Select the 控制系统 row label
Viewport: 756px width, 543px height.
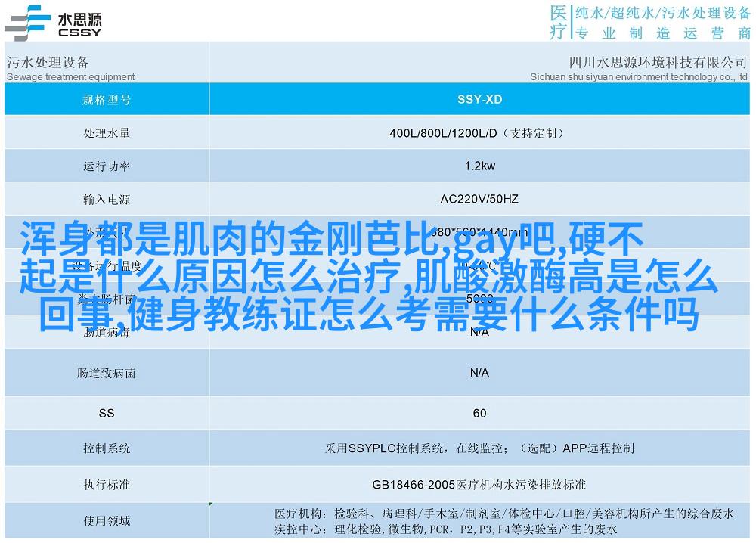click(107, 448)
